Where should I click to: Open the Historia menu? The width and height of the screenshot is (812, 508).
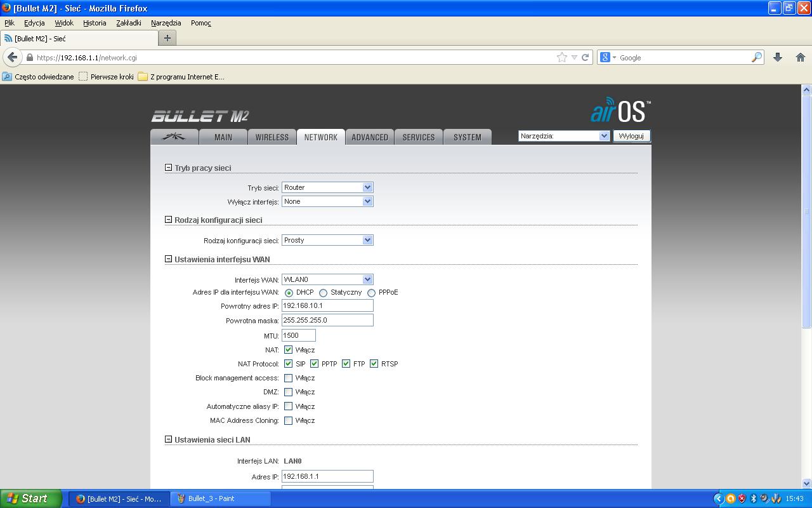click(x=95, y=23)
